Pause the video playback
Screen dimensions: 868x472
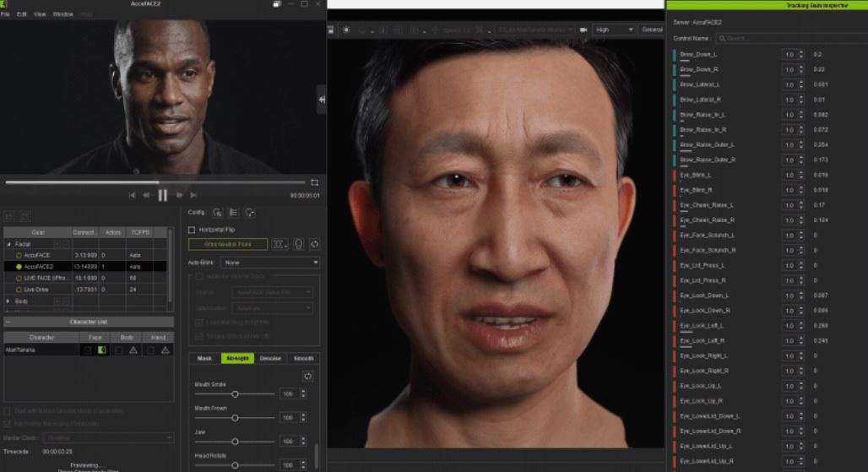[163, 195]
